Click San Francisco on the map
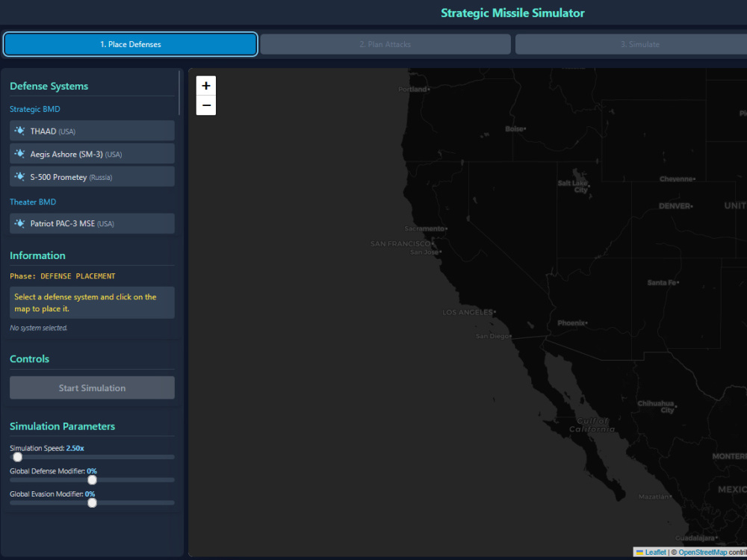Viewport: 747px width, 560px height. pos(401,244)
